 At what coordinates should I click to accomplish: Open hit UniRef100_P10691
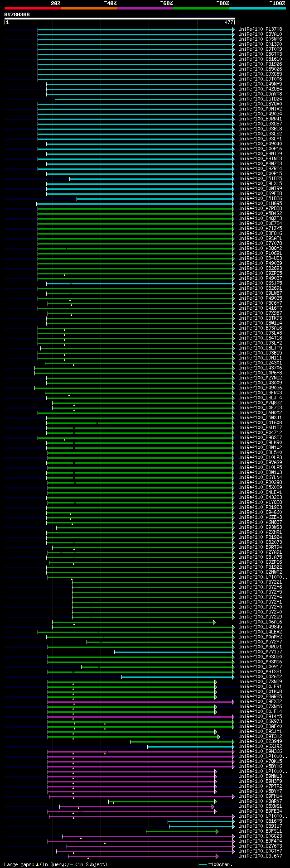coord(260,254)
